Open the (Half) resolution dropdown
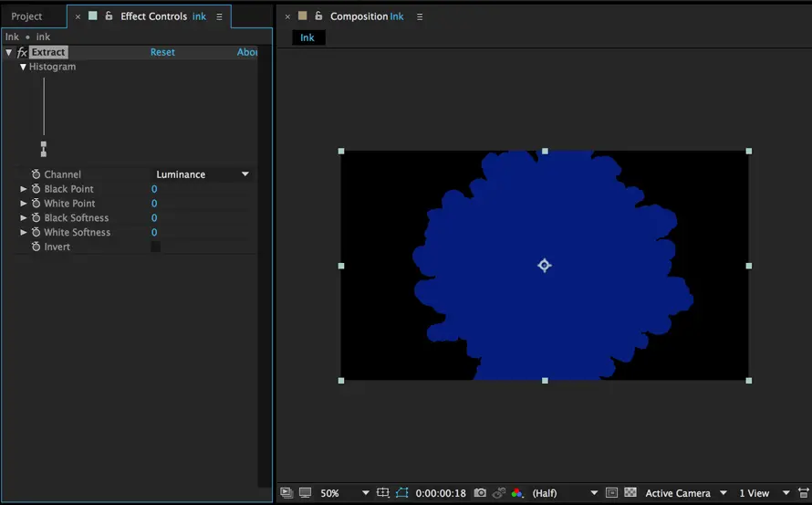 [565, 493]
